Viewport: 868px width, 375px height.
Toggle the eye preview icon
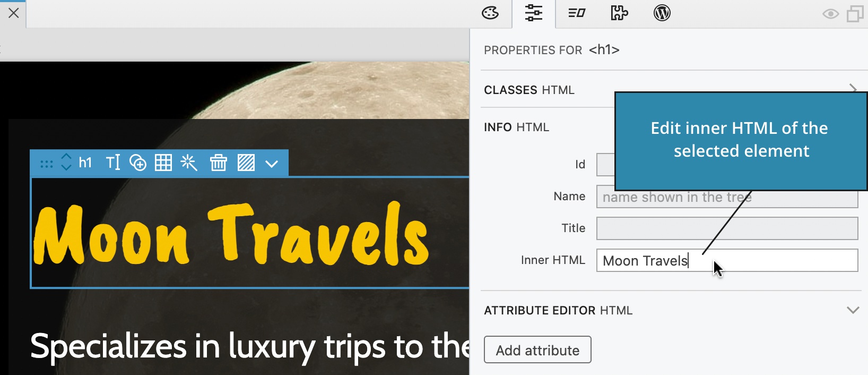(830, 14)
